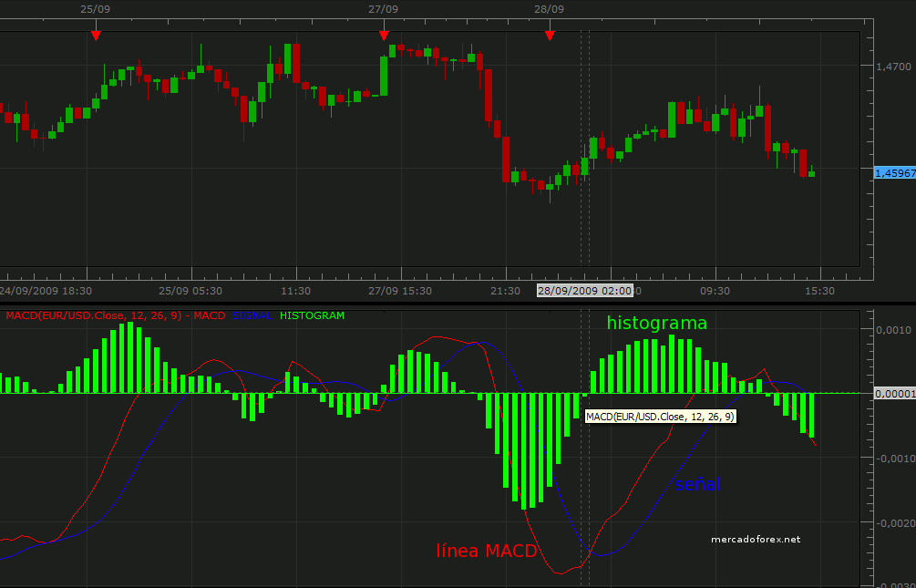Select the green HISTOGRAM legend label
The image size is (916, 588).
pos(312,315)
